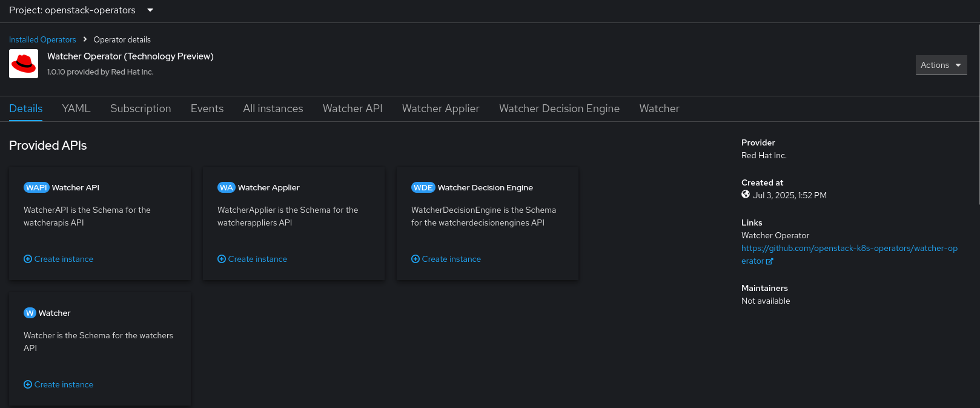Click the WAPI badge icon
Screen dimensions: 980x408
pyautogui.click(x=36, y=187)
